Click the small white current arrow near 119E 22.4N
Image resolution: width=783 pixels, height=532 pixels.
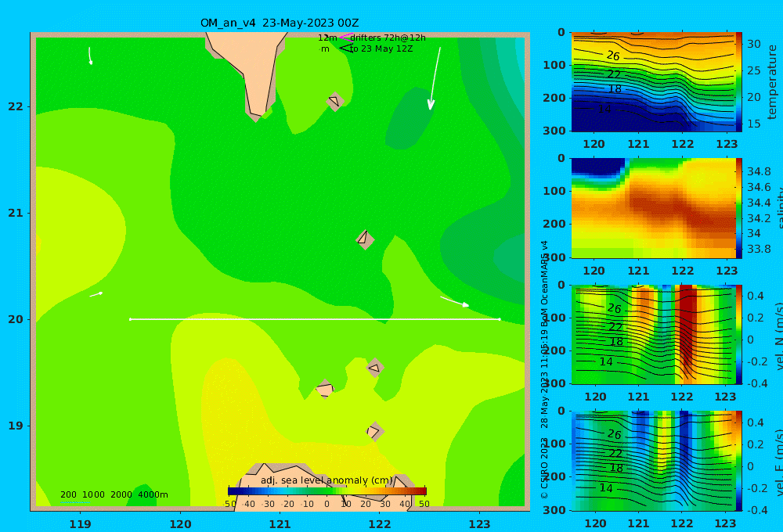point(90,56)
